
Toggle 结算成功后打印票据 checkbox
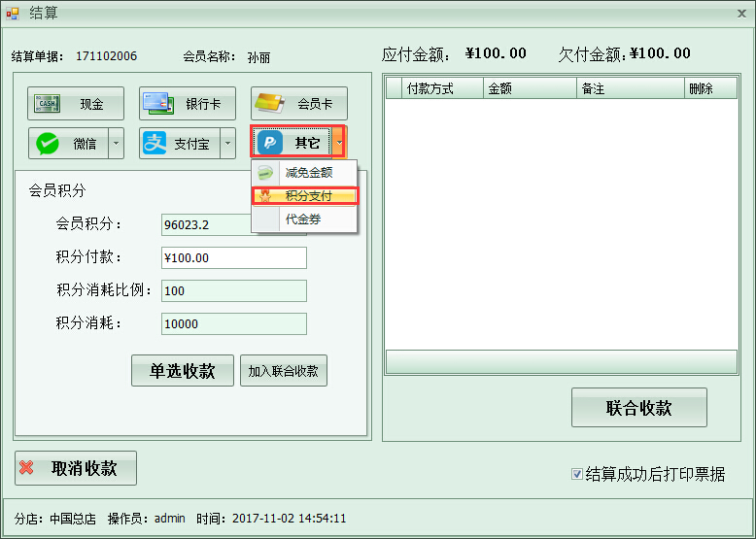(x=576, y=474)
